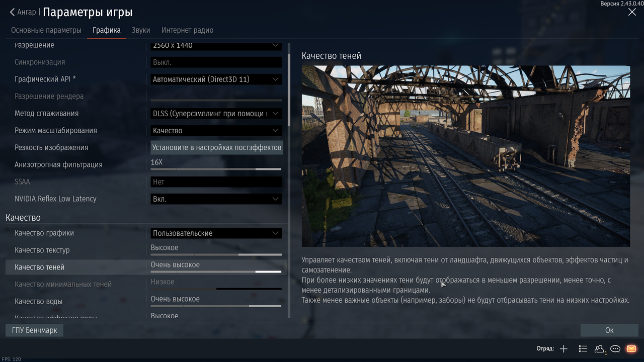644x362 pixels.
Task: Click the SSAA Нет field
Action: 216,182
